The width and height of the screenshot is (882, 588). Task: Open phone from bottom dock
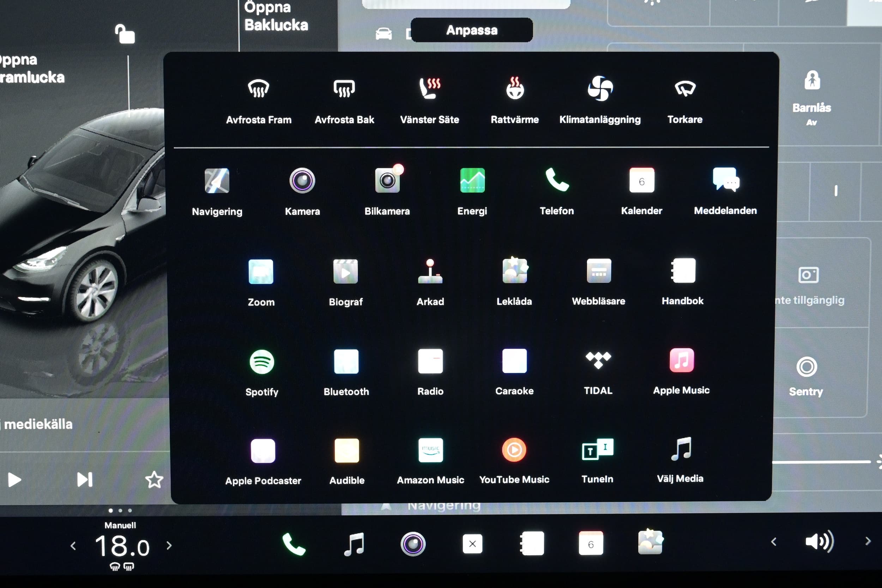(294, 544)
